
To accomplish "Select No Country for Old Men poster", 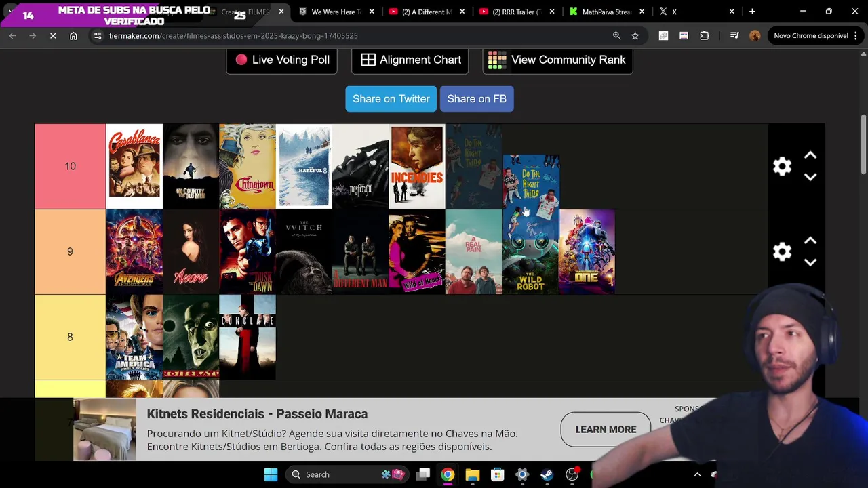I will pos(191,166).
